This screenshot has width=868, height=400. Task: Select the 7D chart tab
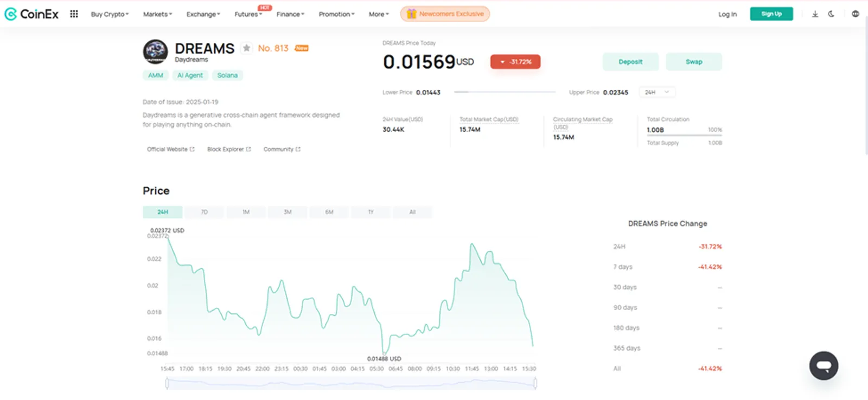point(205,212)
